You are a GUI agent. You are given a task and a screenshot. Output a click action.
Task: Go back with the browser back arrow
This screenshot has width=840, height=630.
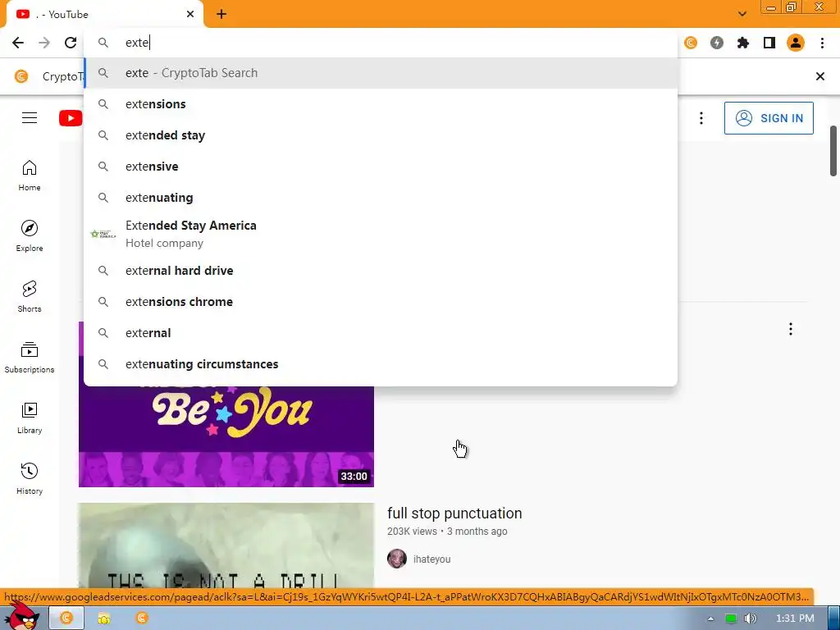[18, 43]
